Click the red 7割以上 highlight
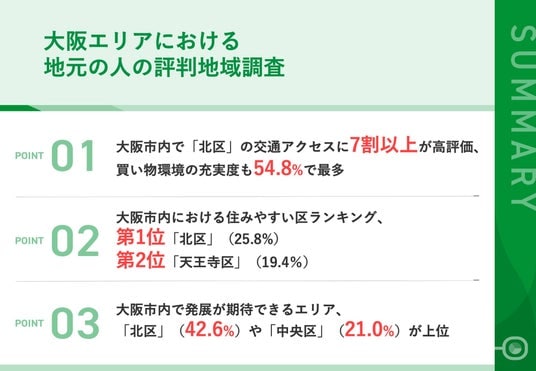 tap(384, 146)
